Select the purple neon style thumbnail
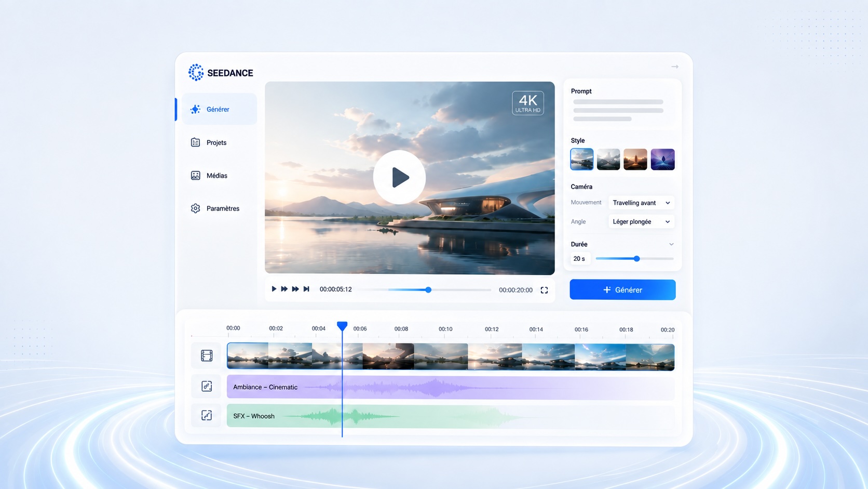Viewport: 868px width, 489px height. click(x=662, y=159)
